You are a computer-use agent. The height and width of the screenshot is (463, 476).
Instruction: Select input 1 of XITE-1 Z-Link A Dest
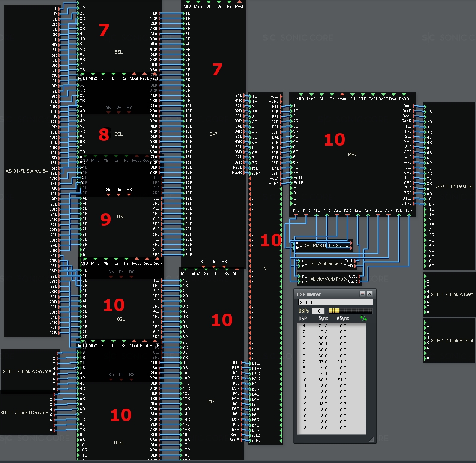(x=425, y=276)
